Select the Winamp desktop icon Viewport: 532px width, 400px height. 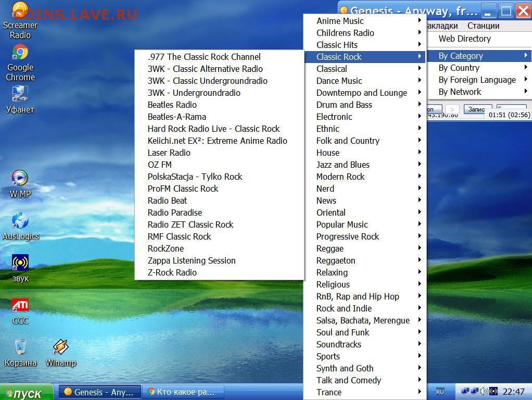pos(61,353)
